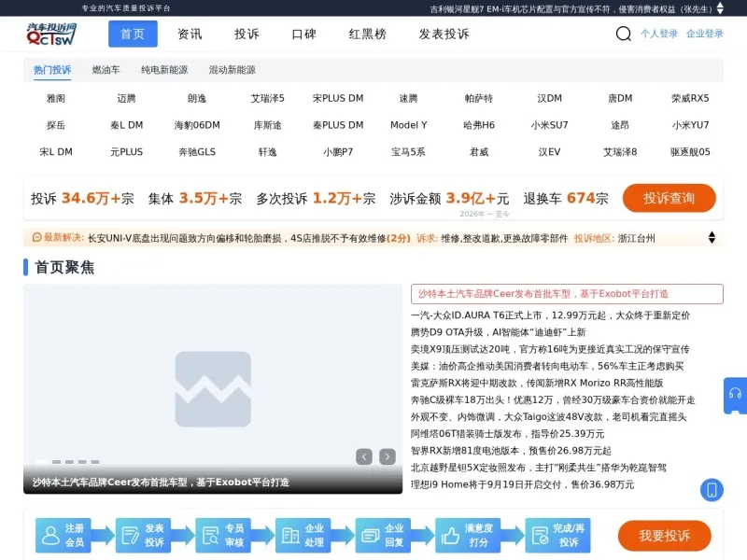Viewport: 747px width, 560px height.
Task: Toggle the top announcement ticker arrows
Action: (720, 8)
